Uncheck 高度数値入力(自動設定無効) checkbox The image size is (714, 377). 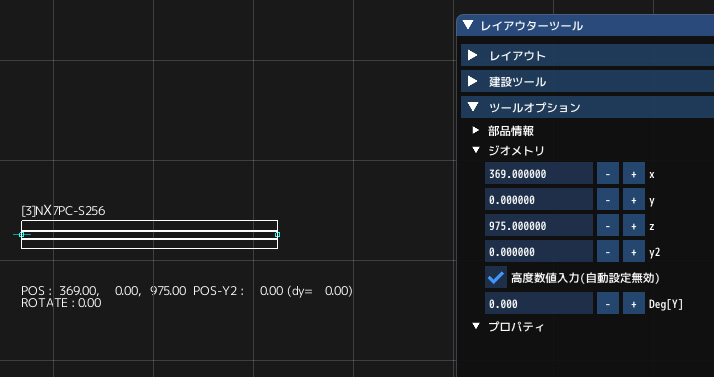496,277
